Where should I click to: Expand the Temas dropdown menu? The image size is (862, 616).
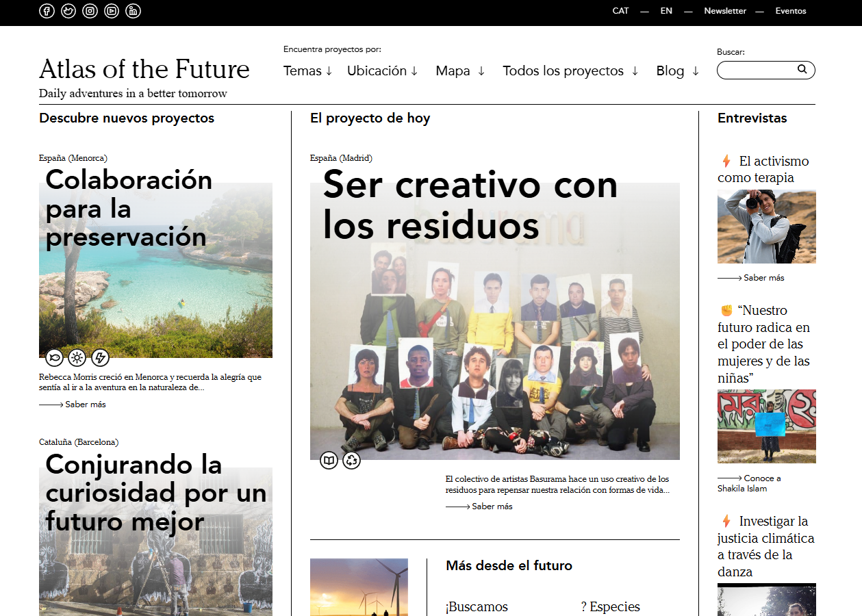point(307,71)
